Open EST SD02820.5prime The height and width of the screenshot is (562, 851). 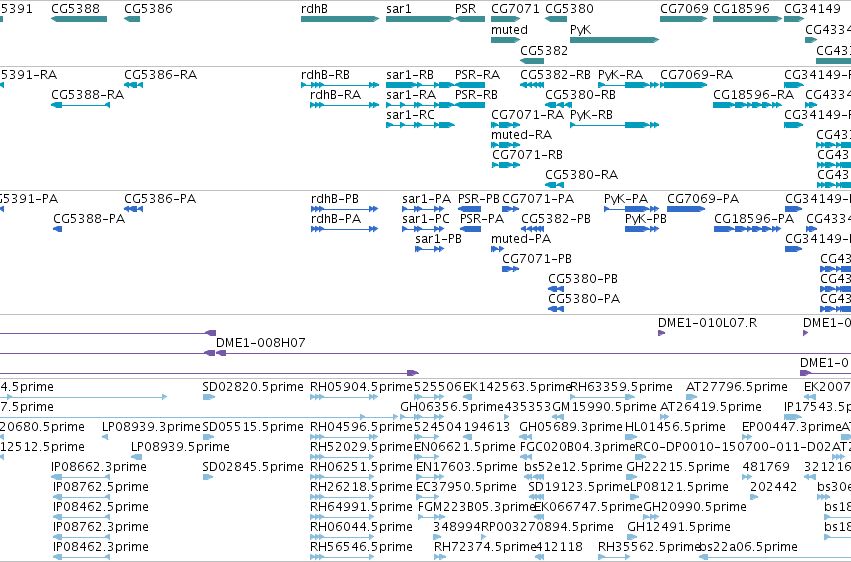[x=208, y=397]
